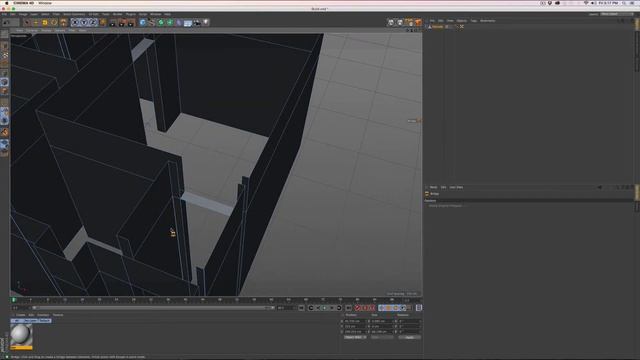640x360 pixels.
Task: Open viewport Cameras menu
Action: click(x=32, y=30)
